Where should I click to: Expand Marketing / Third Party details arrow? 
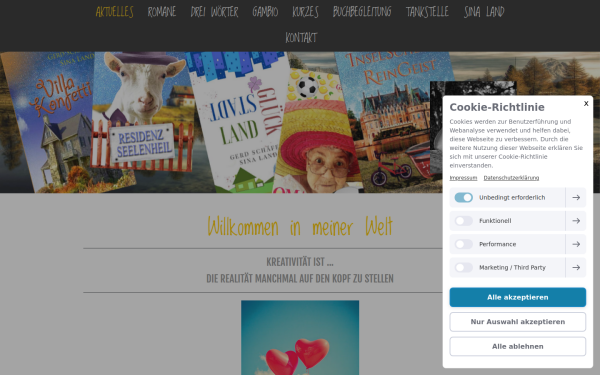click(576, 267)
